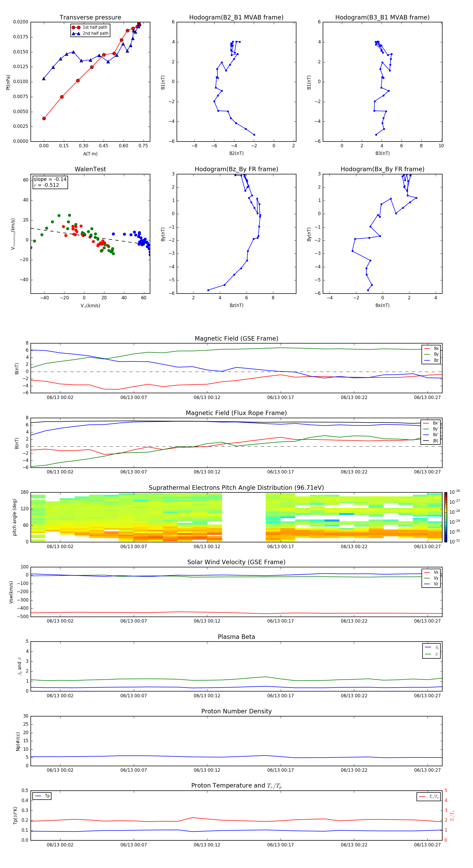473x868 pixels.
Task: Click the |B| entry in Flux Rope legend
Action: [431, 441]
